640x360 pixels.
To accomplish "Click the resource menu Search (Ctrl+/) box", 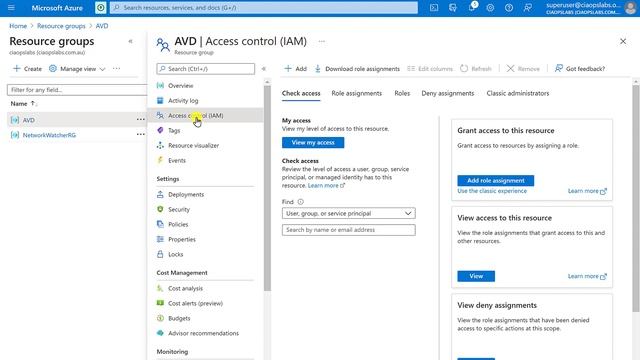I will click(206, 69).
